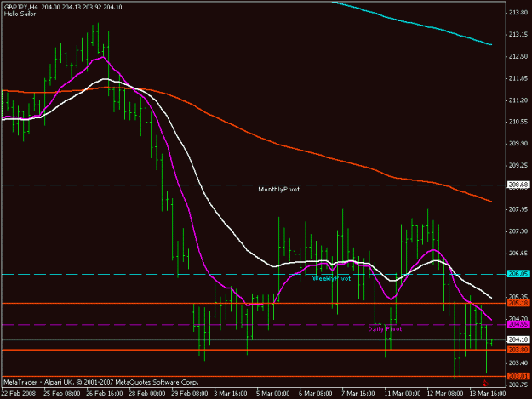Click the 211.85 price scale value

tap(518, 78)
